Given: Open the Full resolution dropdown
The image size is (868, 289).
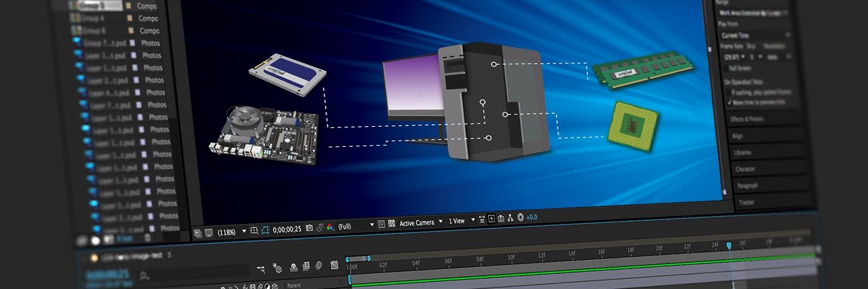Looking at the screenshot, I should pos(372,224).
